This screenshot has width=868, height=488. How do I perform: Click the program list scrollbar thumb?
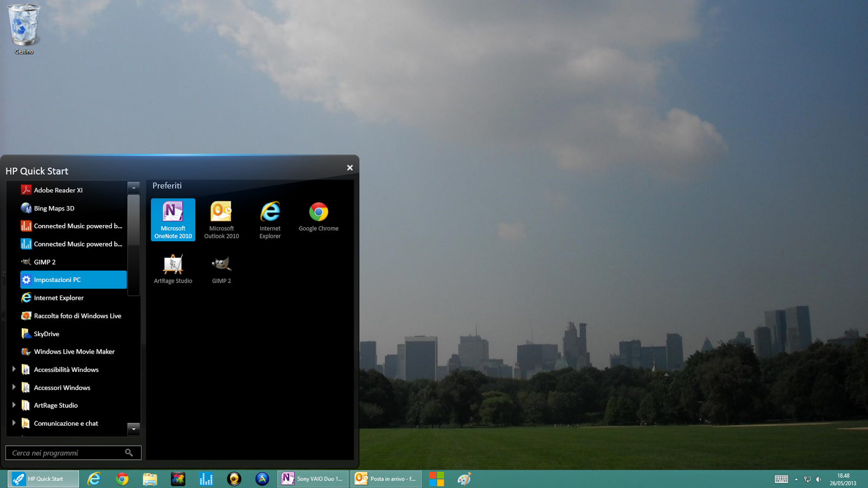pos(133,245)
